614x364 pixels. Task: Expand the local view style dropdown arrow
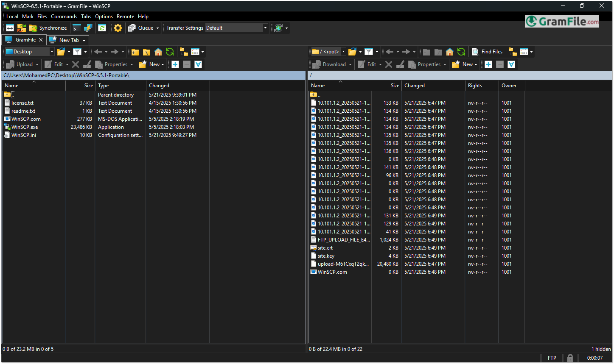pyautogui.click(x=202, y=52)
